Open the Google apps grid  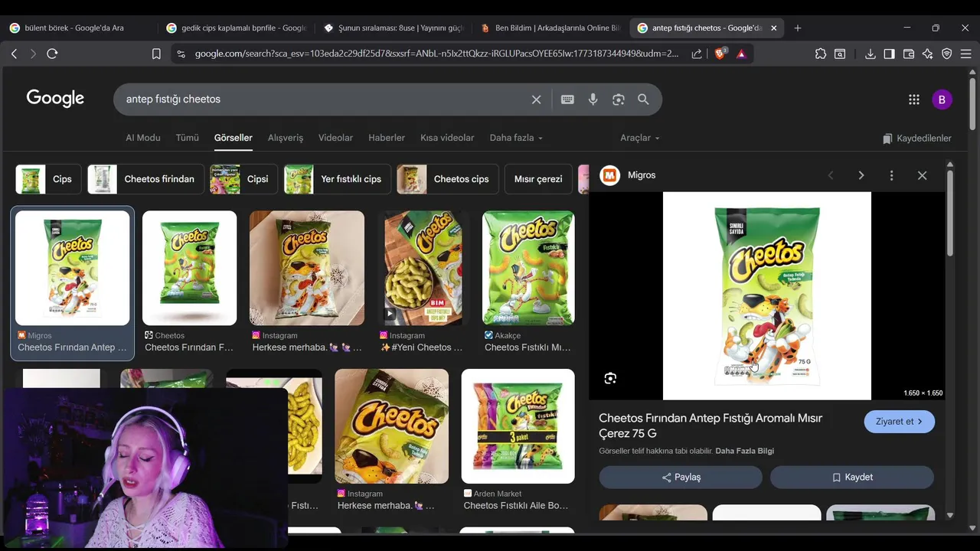[x=913, y=99]
